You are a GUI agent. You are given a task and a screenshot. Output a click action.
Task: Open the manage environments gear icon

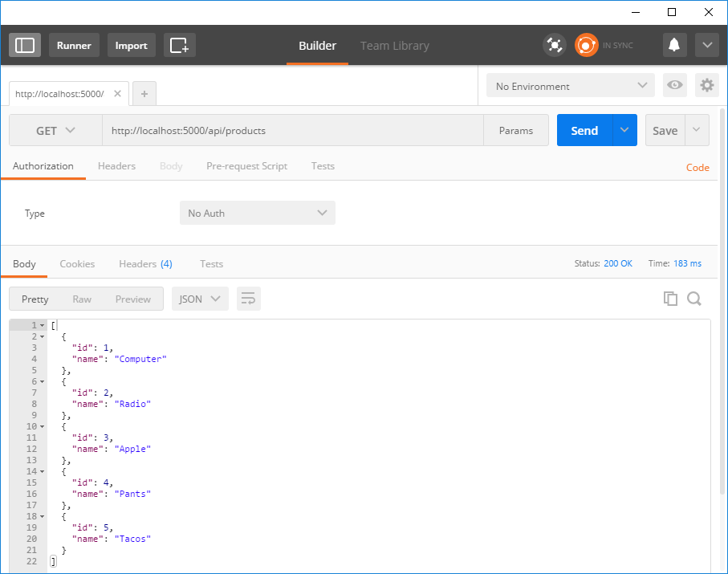(x=706, y=86)
